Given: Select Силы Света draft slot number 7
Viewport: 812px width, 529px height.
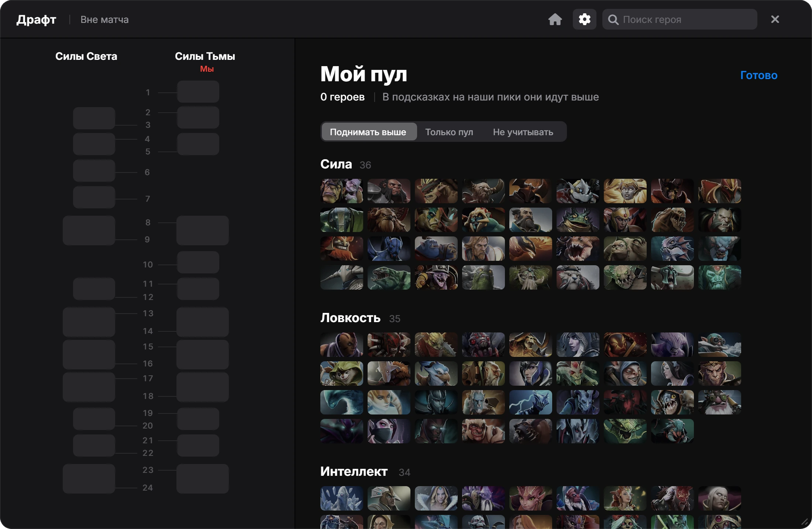Looking at the screenshot, I should click(94, 197).
